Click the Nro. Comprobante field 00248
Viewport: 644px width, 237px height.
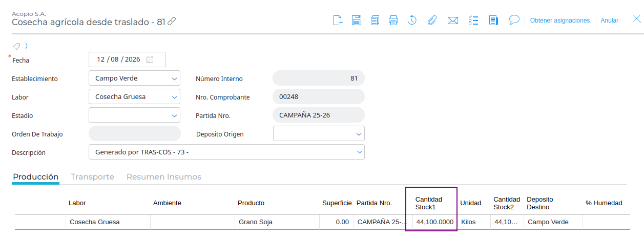point(319,97)
